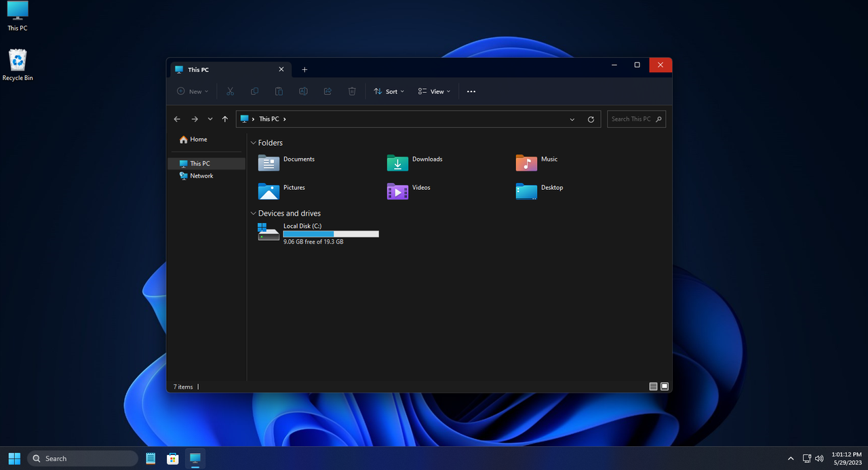868x470 pixels.
Task: Click the chevron before This PC in address bar
Action: (254, 119)
